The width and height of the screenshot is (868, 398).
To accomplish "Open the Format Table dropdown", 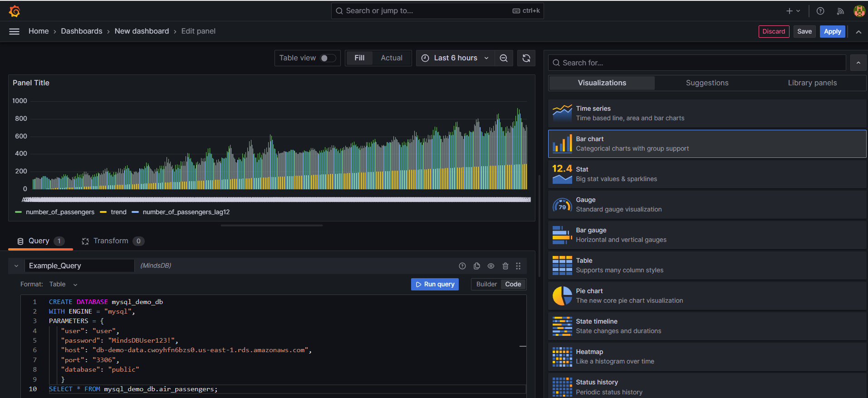I will pos(64,285).
